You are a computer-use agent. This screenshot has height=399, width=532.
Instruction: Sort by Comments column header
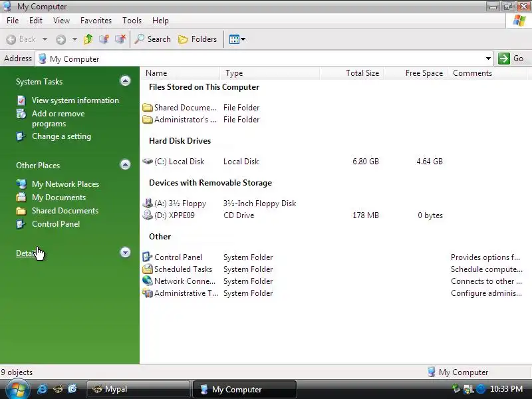coord(488,73)
